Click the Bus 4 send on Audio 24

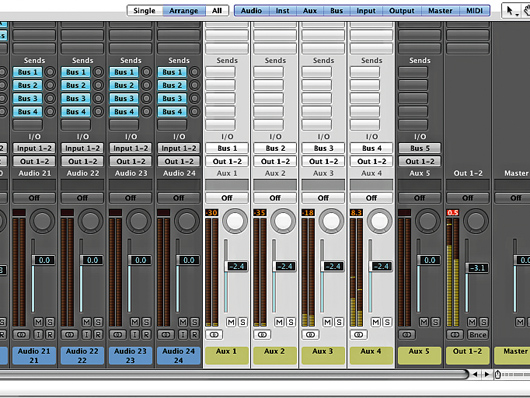172,112
